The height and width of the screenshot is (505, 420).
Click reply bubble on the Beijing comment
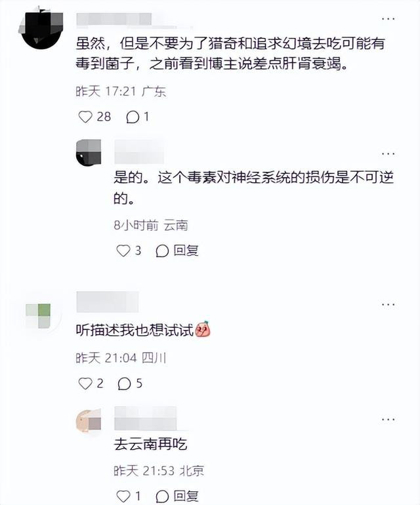162,496
